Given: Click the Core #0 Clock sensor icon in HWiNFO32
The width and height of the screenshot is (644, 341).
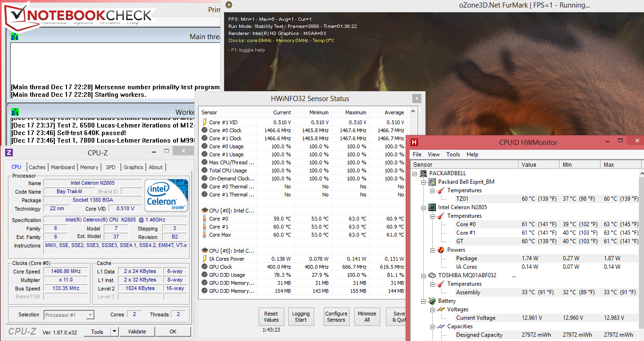Looking at the screenshot, I should tap(204, 130).
